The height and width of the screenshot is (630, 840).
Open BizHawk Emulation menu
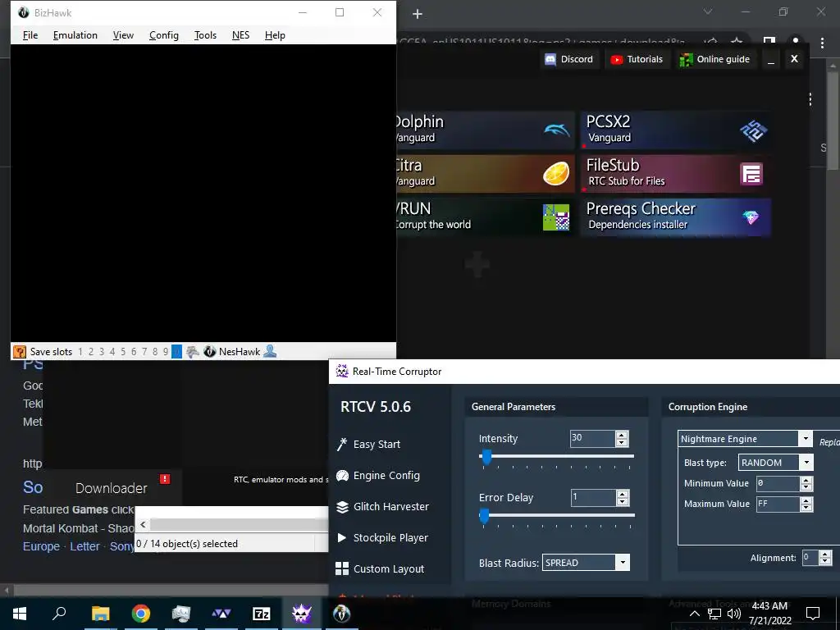coord(75,34)
